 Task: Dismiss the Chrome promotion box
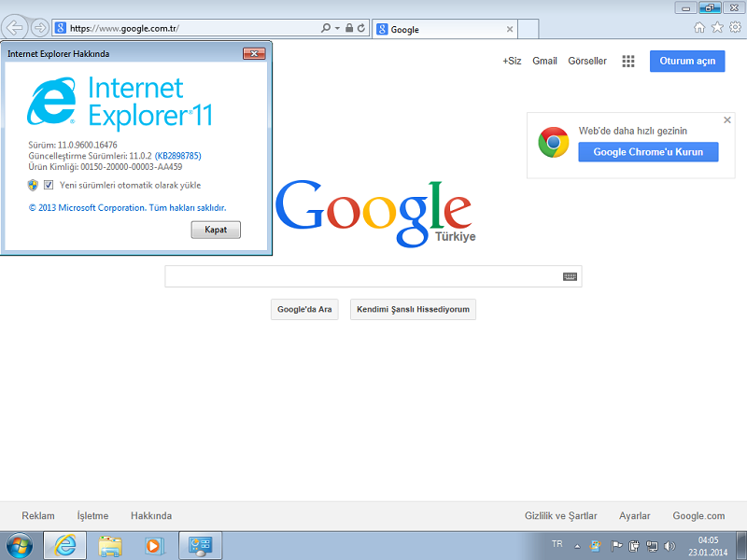tap(727, 119)
